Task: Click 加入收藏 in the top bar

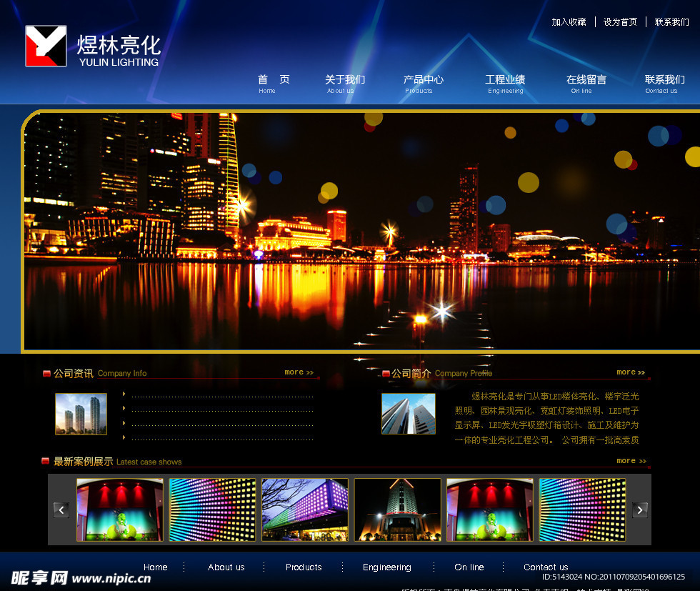Action: coord(569,22)
